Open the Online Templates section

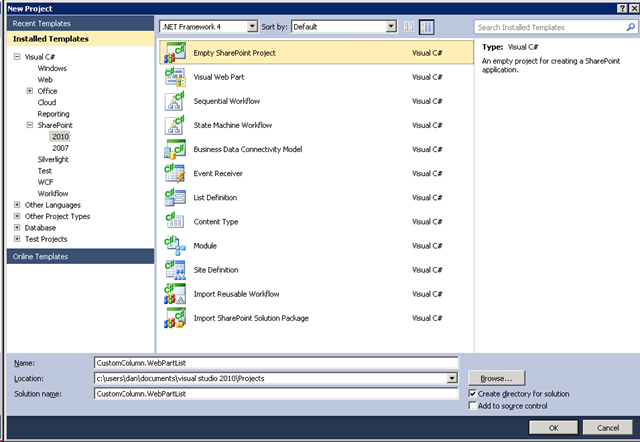click(x=80, y=256)
